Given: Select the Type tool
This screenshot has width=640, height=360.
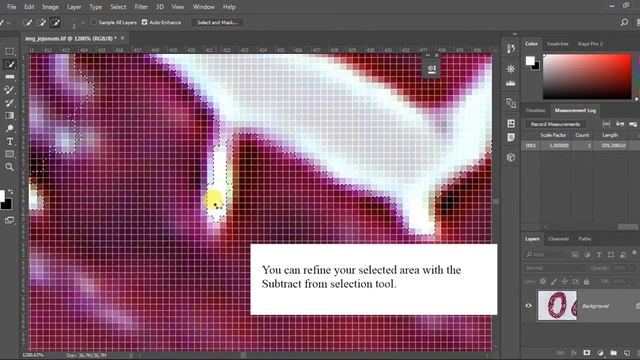Looking at the screenshot, I should pyautogui.click(x=9, y=141).
